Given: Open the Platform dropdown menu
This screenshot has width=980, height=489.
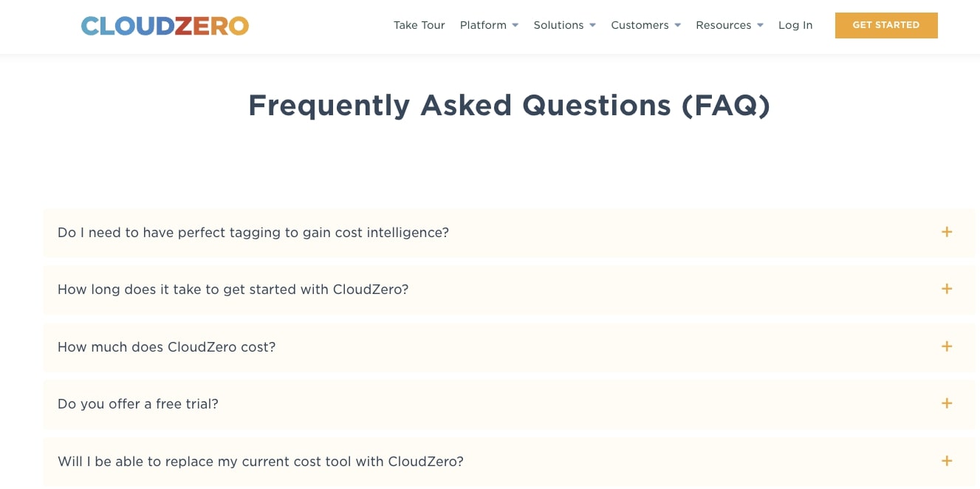Looking at the screenshot, I should tap(489, 25).
